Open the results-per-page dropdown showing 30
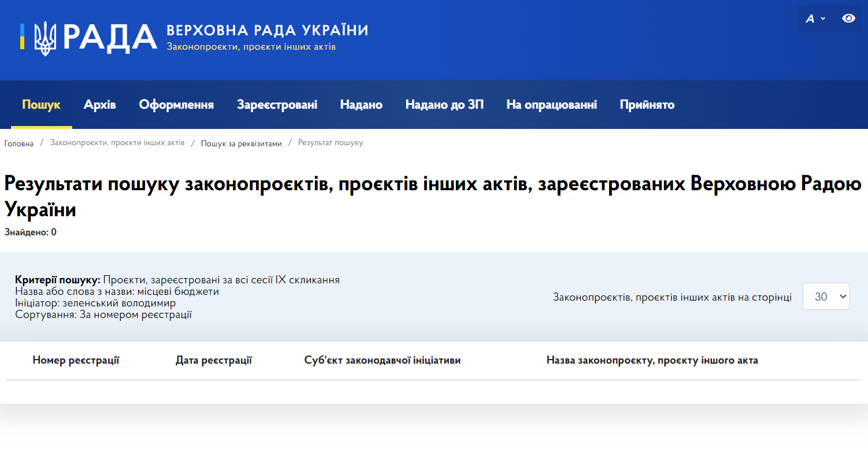Viewport: 868px width, 455px height. pyautogui.click(x=826, y=296)
